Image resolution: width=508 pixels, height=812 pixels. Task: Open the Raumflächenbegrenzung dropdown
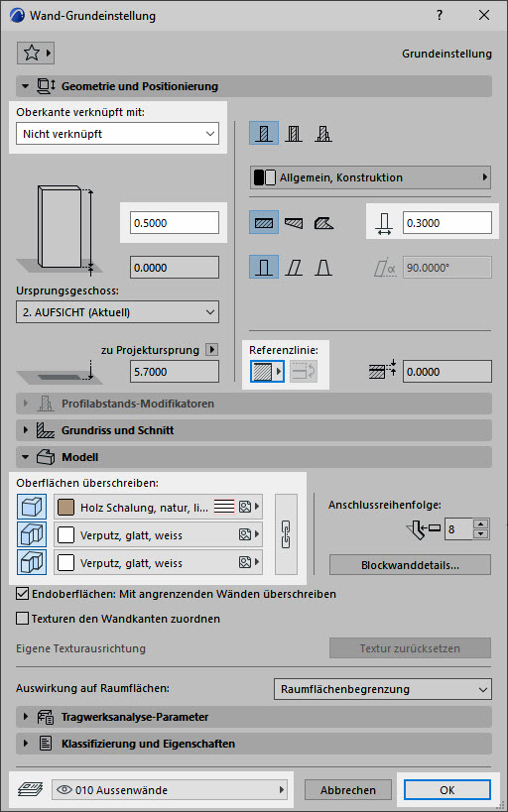tap(383, 689)
